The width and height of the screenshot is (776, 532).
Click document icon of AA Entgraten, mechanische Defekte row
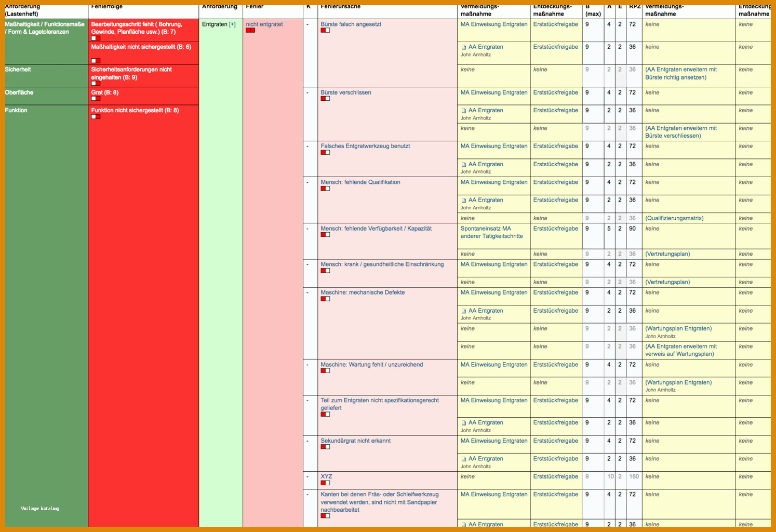[464, 311]
